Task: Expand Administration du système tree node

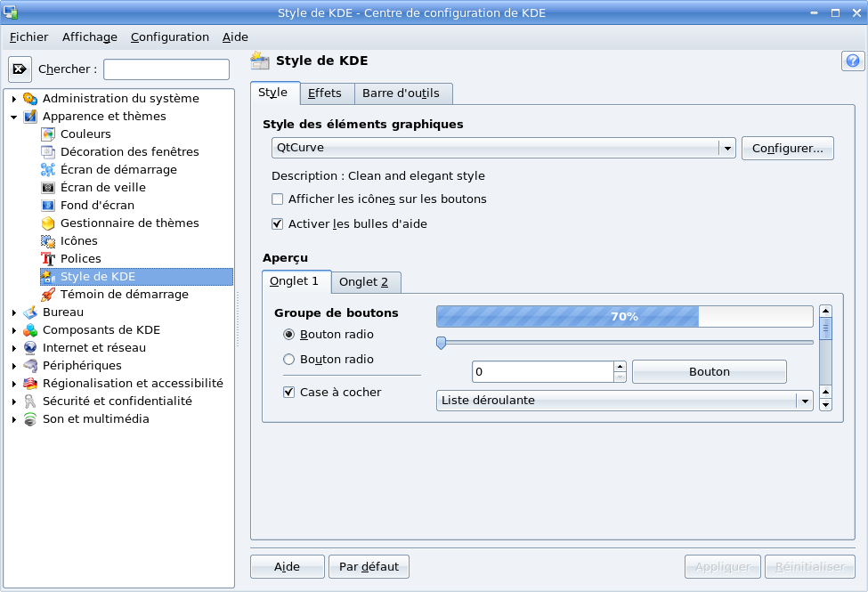Action: pyautogui.click(x=14, y=99)
